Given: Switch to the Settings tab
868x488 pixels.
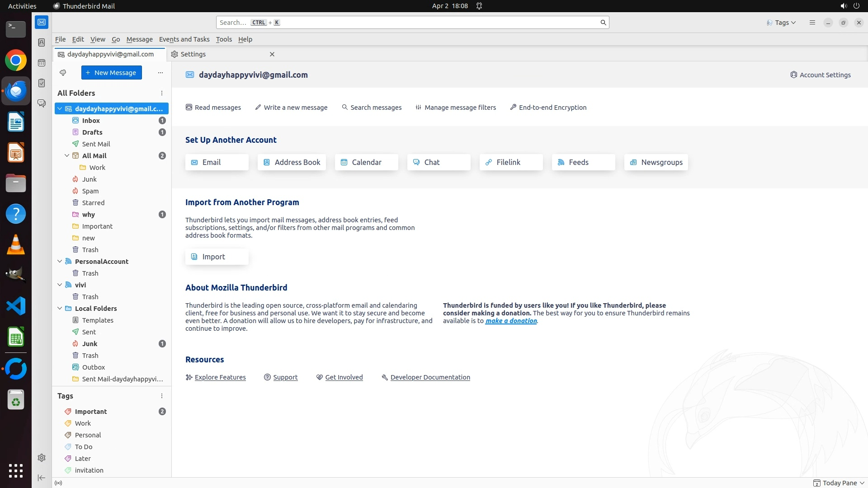Looking at the screenshot, I should tap(193, 54).
